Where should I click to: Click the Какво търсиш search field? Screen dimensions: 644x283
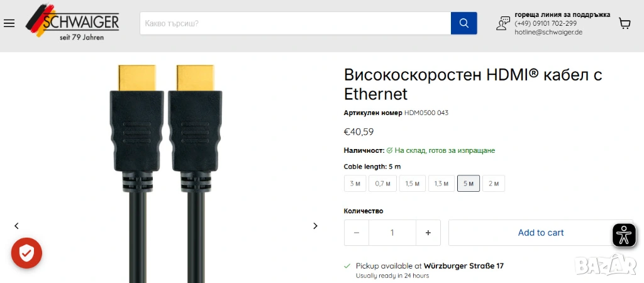click(x=296, y=23)
